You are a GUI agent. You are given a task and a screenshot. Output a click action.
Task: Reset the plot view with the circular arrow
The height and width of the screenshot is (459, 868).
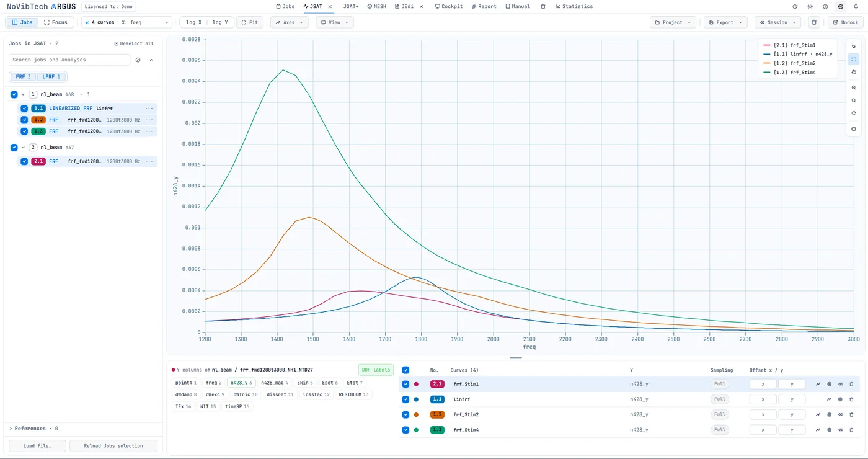pyautogui.click(x=854, y=114)
